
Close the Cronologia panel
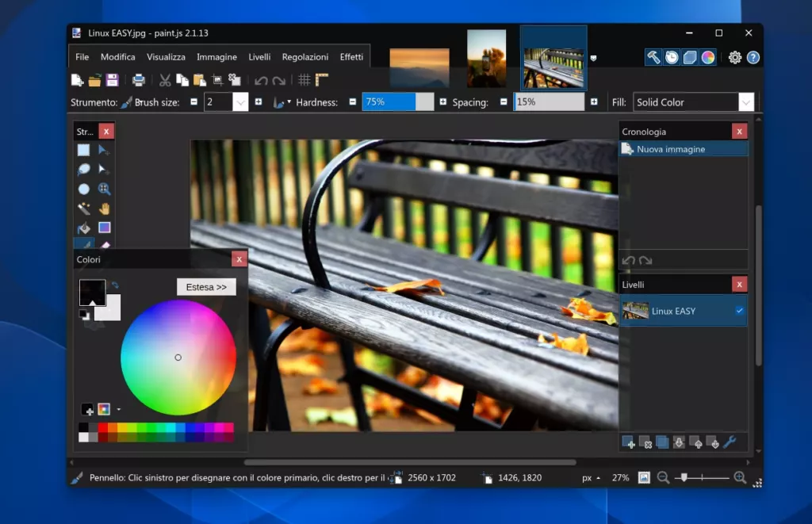[740, 132]
